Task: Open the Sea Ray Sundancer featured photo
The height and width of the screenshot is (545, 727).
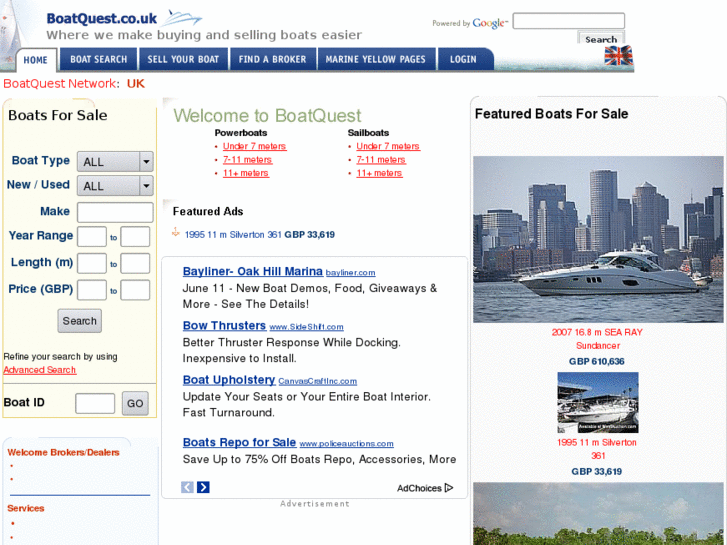Action: (598, 239)
